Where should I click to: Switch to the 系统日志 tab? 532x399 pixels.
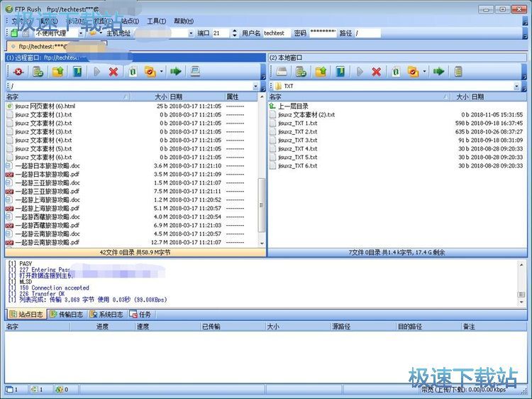click(x=106, y=315)
